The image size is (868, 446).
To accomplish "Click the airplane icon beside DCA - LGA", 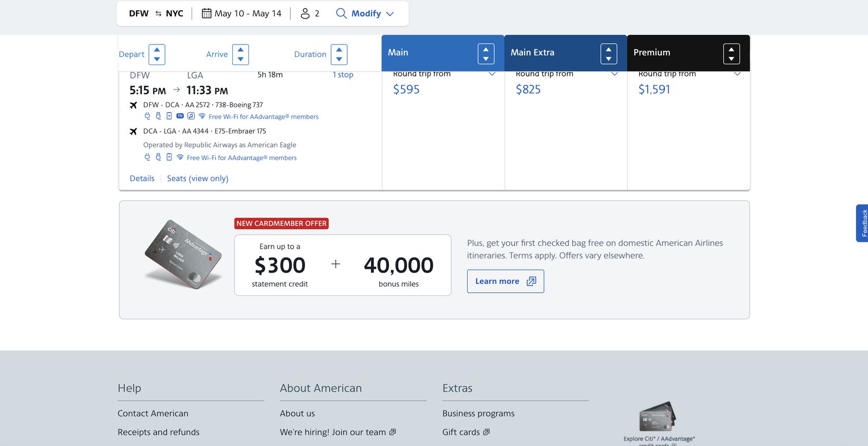I will tap(133, 131).
